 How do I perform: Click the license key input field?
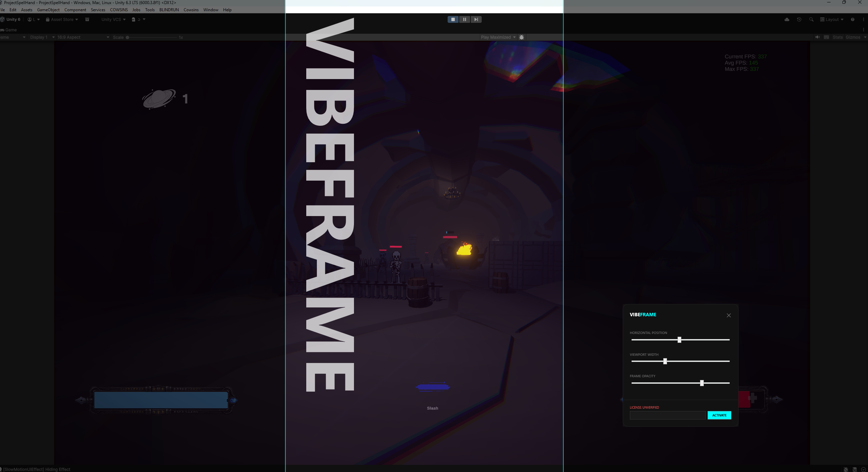(667, 415)
